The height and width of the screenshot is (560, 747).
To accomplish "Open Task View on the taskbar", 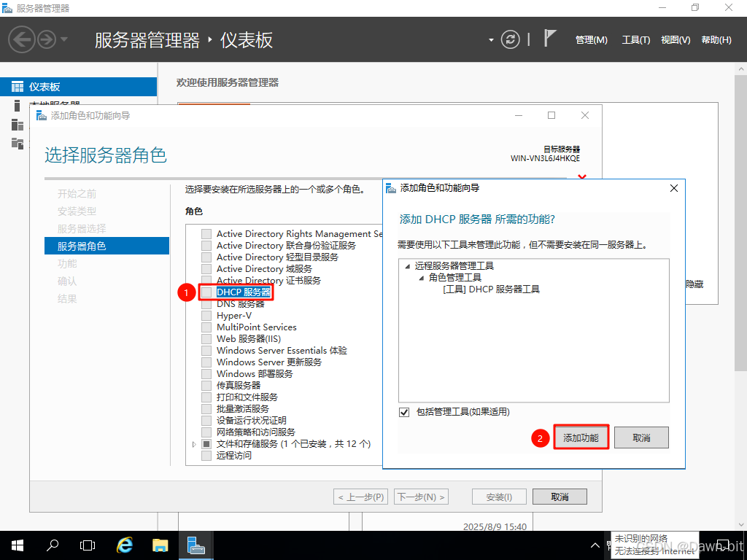I will tap(88, 545).
